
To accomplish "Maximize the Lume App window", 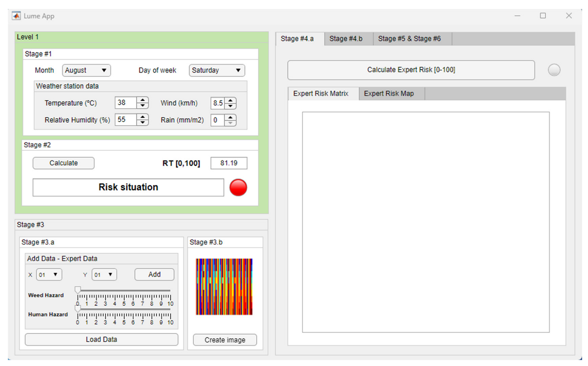I will coord(543,16).
